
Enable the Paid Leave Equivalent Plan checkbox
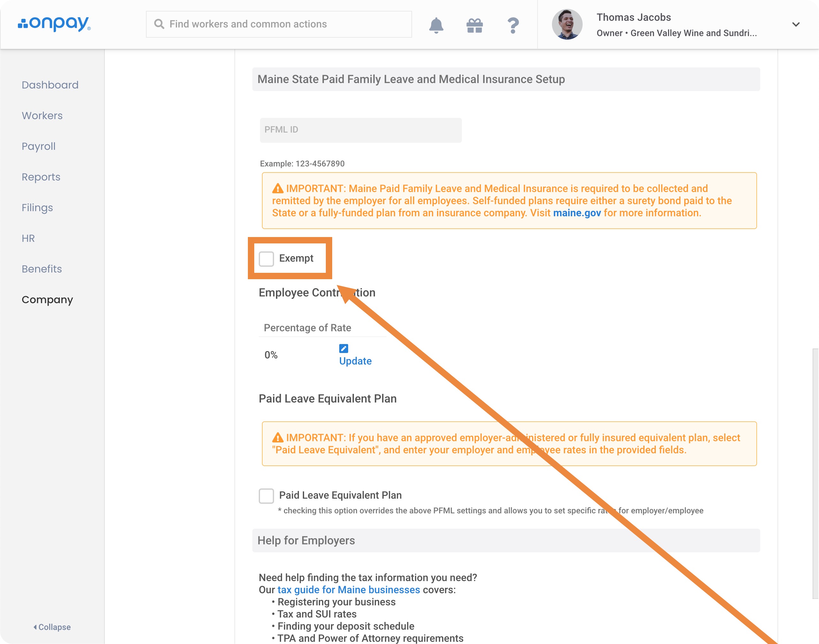(266, 495)
